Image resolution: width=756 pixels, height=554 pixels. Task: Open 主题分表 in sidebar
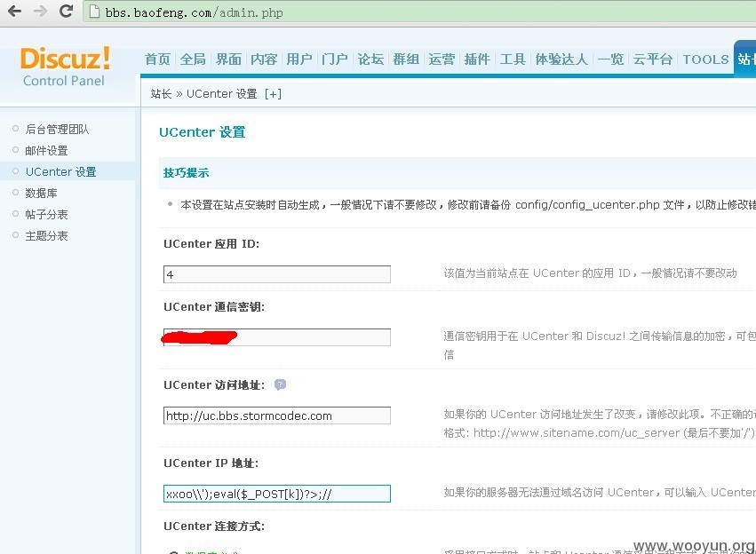point(46,235)
